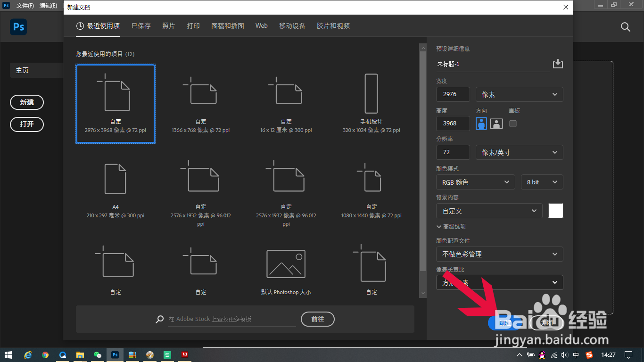
Task: Select the landscape orientation icon under 方向
Action: [x=496, y=123]
